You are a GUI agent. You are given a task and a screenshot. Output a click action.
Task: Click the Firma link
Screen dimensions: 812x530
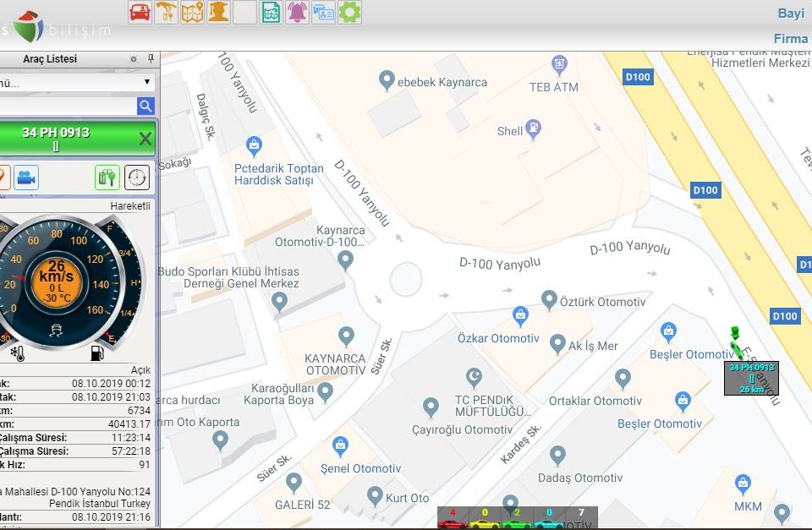(x=791, y=38)
